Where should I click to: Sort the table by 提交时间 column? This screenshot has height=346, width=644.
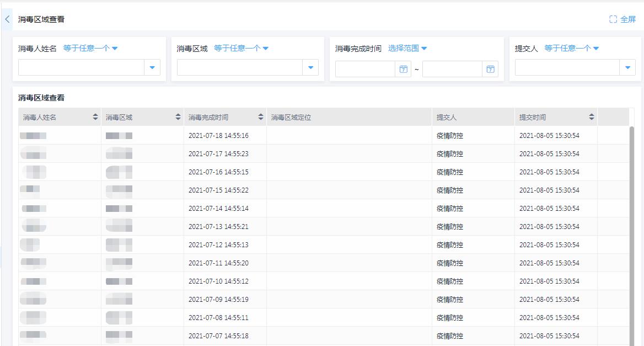pyautogui.click(x=591, y=116)
